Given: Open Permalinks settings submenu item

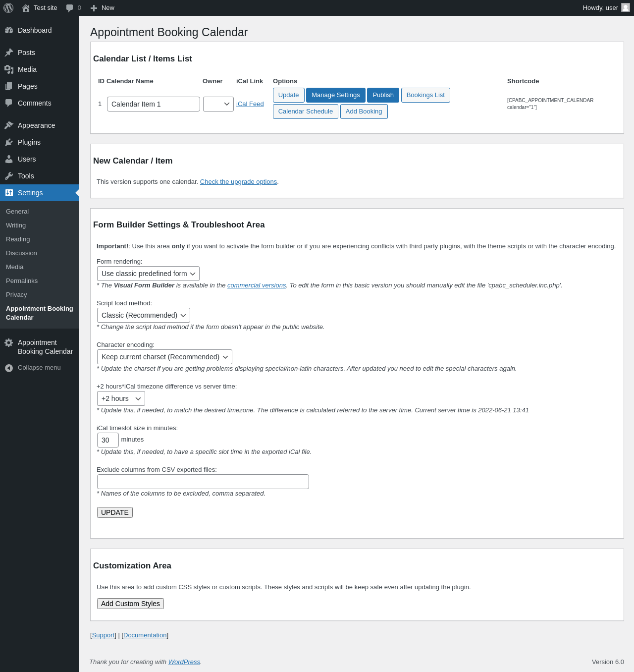Looking at the screenshot, I should [22, 281].
